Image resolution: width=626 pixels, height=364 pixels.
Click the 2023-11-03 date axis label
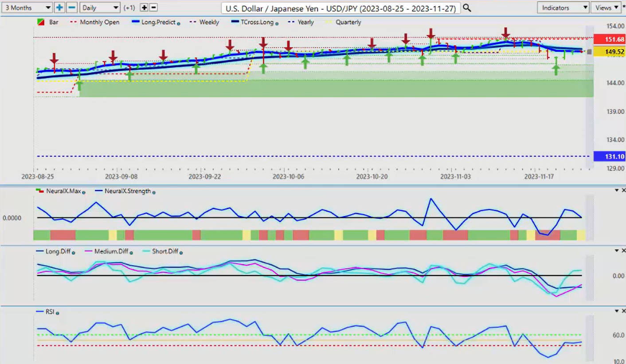pyautogui.click(x=456, y=176)
